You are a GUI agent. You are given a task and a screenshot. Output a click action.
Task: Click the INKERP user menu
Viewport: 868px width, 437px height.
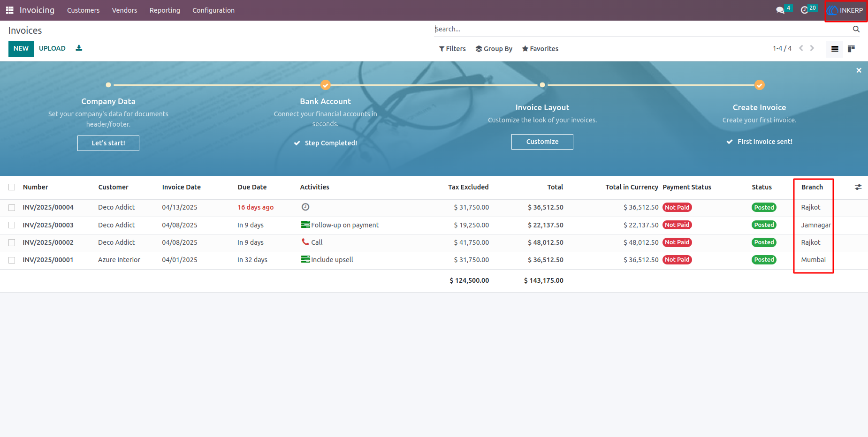[846, 10]
